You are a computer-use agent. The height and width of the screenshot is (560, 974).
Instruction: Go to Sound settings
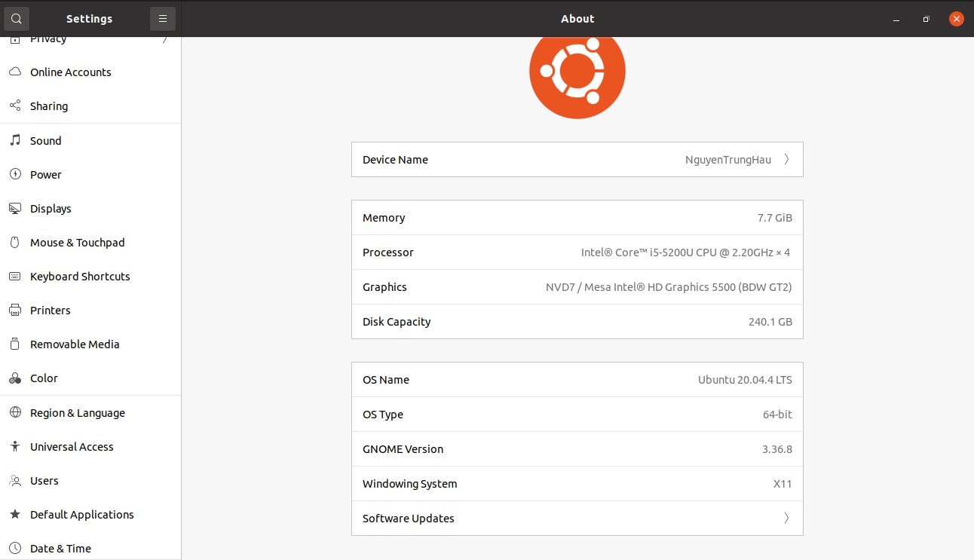90,141
